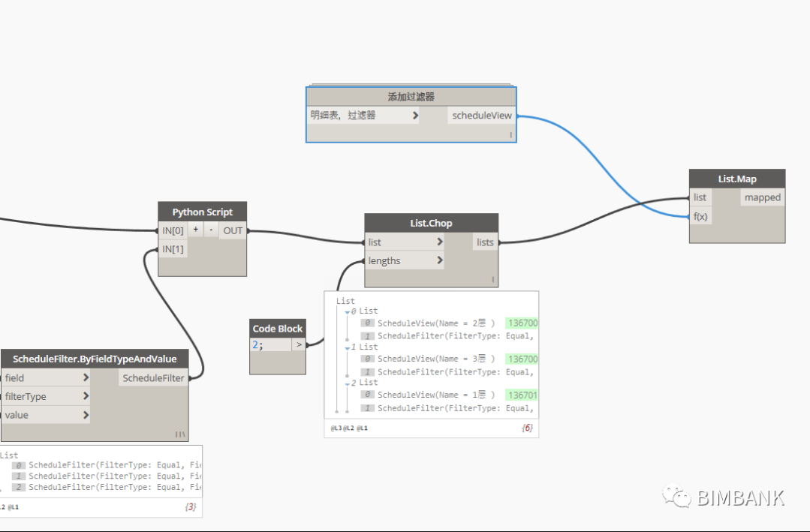Select the Python Script node title

pos(203,212)
